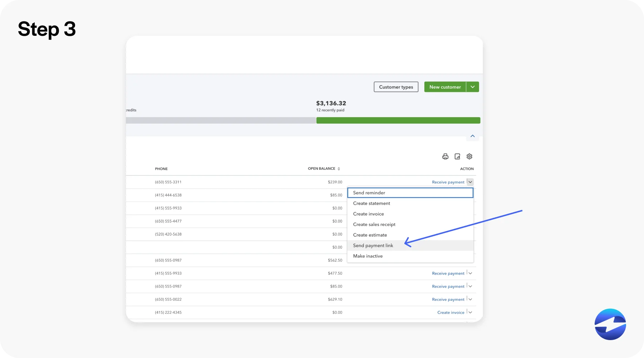Viewport: 644px width, 358px height.
Task: Click Create invoice link on (415) 222-4345 row
Action: pos(451,313)
